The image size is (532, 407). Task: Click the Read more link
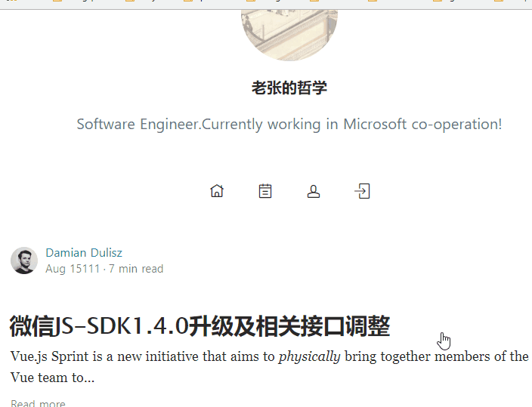pos(38,403)
